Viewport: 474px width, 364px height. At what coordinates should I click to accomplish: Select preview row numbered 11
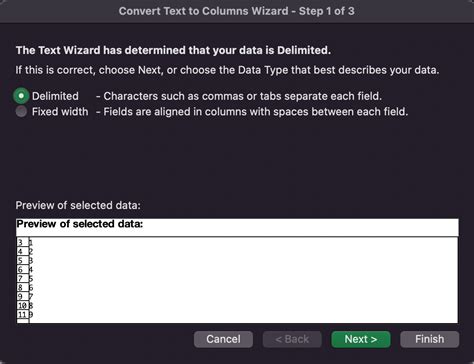[23, 314]
